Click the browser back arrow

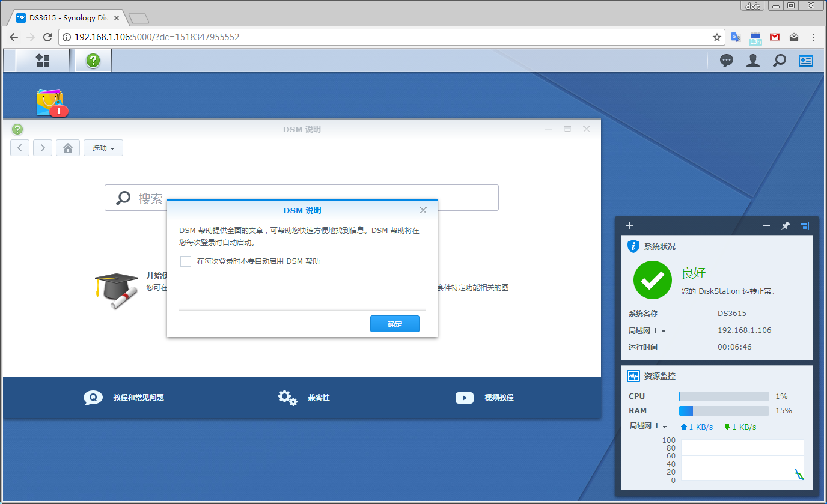click(14, 37)
